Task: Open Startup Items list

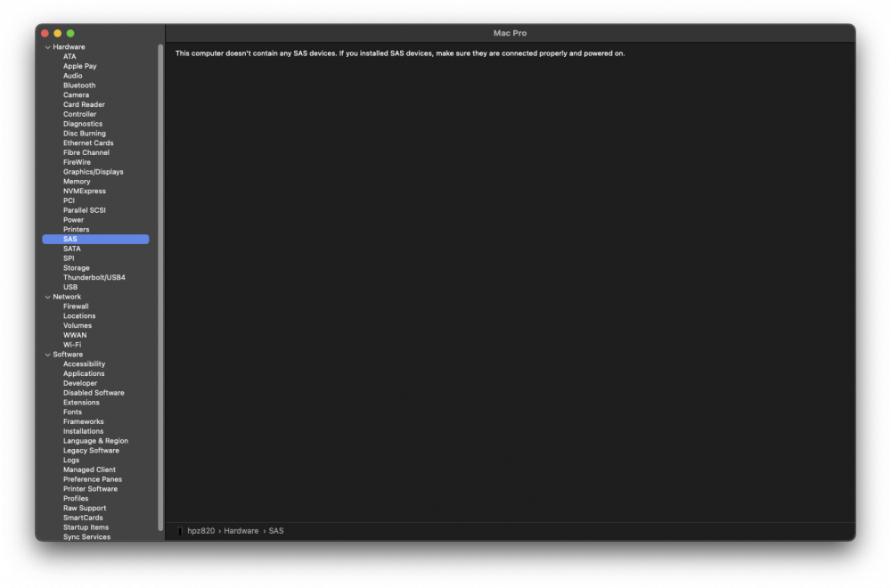Action: [x=86, y=527]
